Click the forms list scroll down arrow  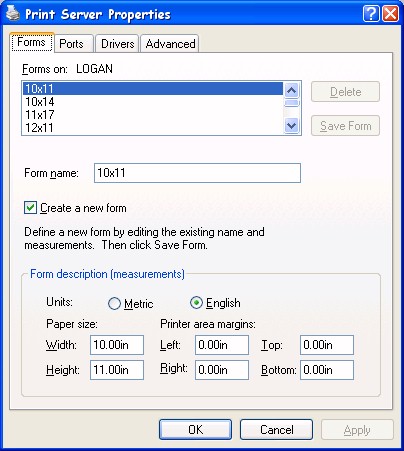point(292,126)
